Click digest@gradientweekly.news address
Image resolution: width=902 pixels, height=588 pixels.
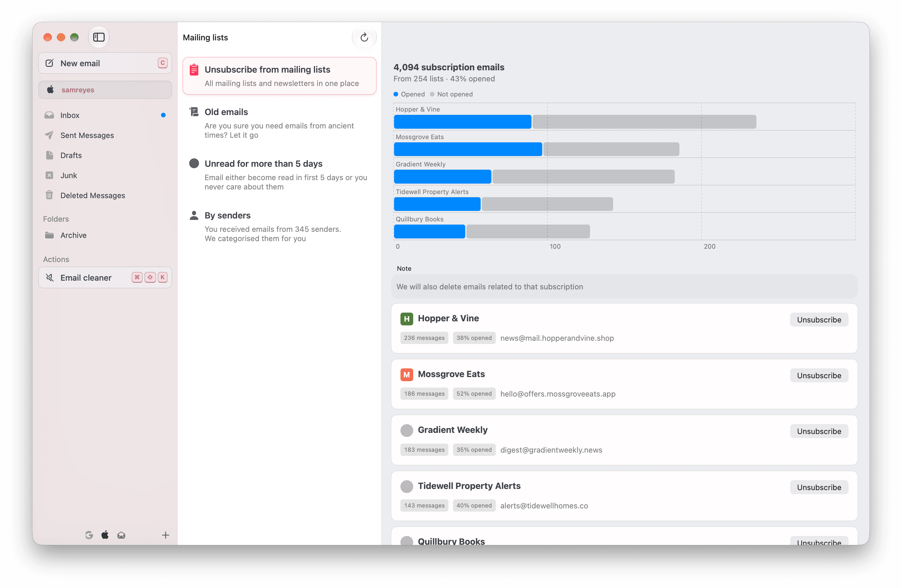(551, 450)
